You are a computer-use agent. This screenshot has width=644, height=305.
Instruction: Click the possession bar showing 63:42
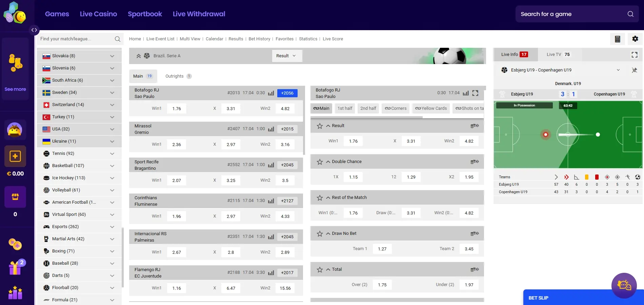[567, 105]
